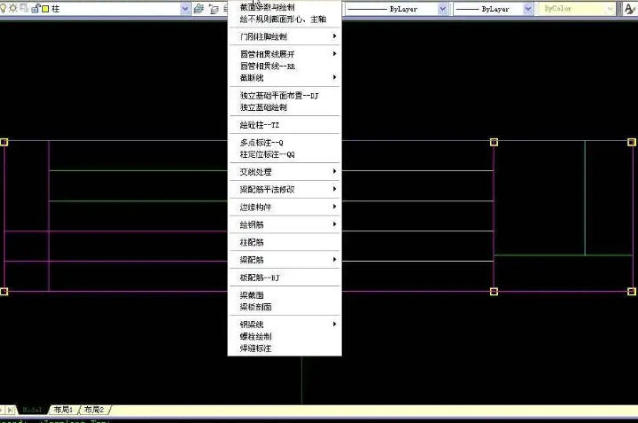
Task: Toggle layer on/off lightbulb icon
Action: tap(3, 8)
